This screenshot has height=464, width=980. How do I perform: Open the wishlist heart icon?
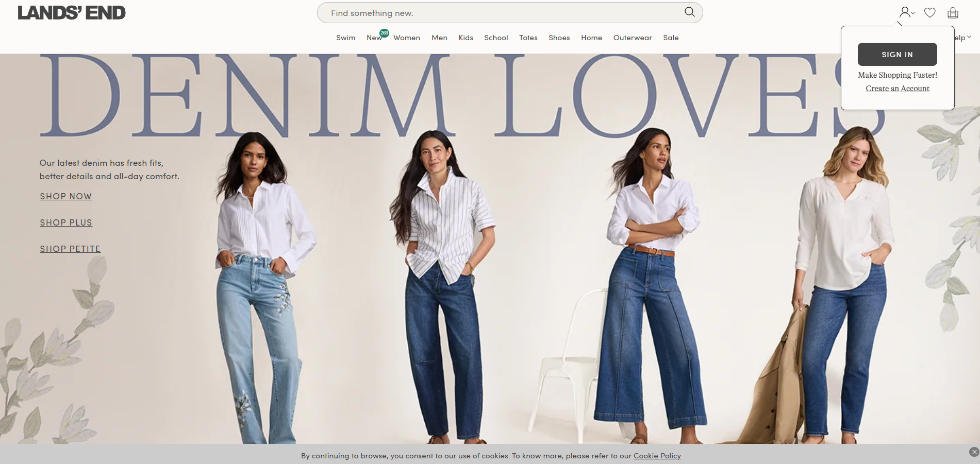pos(929,12)
